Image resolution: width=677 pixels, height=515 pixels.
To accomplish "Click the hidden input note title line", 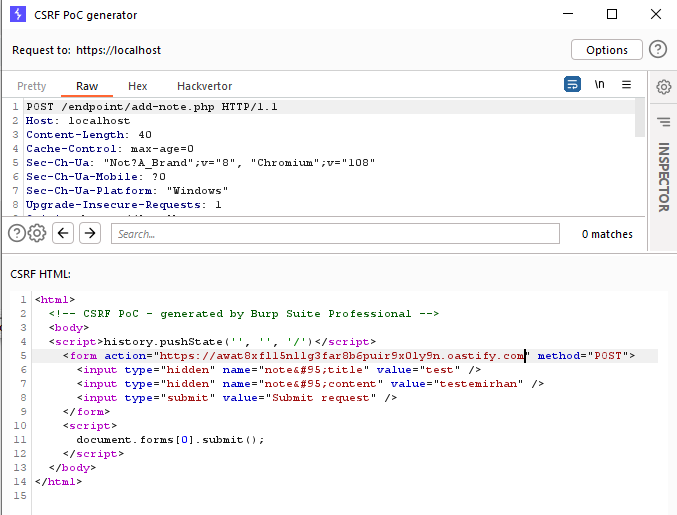I will pyautogui.click(x=279, y=370).
